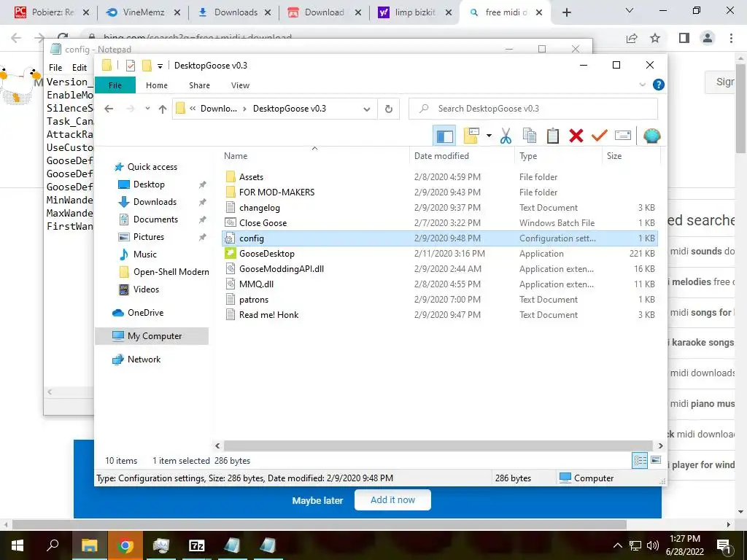
Task: Open the folder options toolbar dropdown arrow
Action: pyautogui.click(x=489, y=136)
